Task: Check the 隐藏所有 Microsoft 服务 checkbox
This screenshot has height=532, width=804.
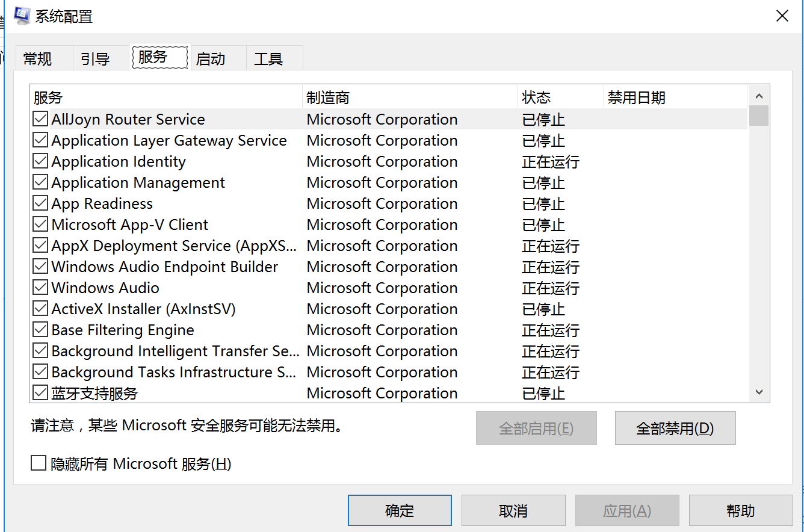Action: (x=39, y=463)
